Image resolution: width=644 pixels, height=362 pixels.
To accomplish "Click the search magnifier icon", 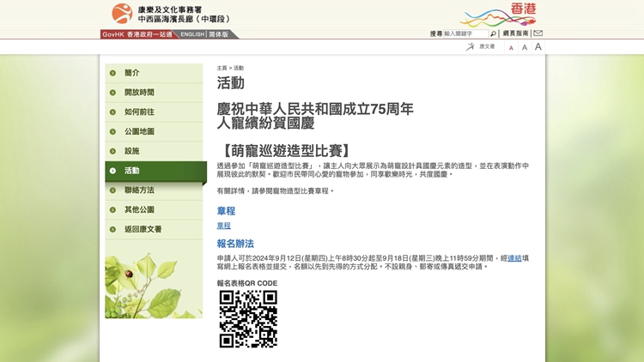I will (493, 34).
